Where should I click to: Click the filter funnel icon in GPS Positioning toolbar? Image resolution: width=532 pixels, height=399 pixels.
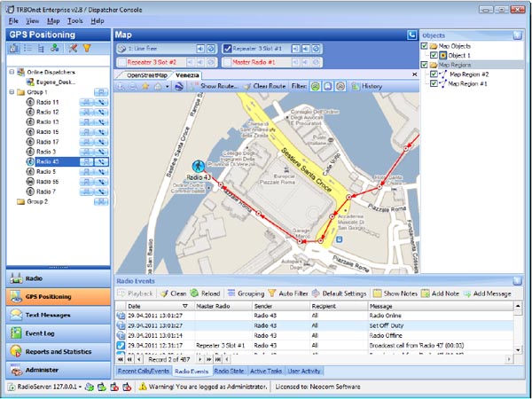[x=87, y=49]
